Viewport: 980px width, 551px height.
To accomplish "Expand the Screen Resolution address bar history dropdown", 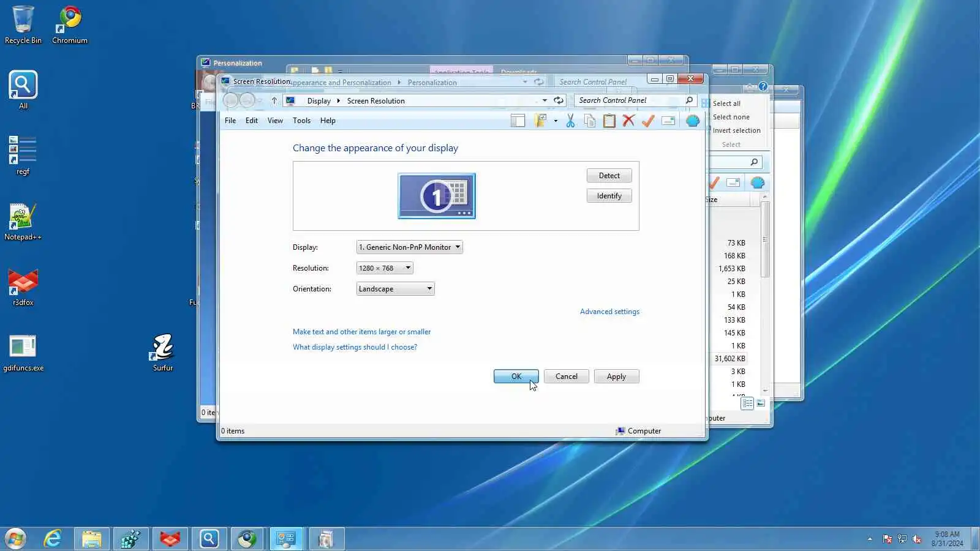I will 545,100.
